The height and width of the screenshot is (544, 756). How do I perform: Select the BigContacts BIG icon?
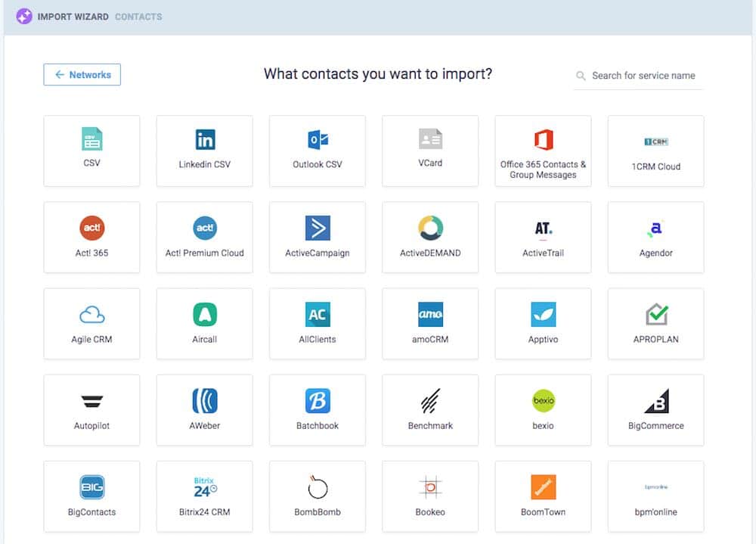[x=91, y=487]
